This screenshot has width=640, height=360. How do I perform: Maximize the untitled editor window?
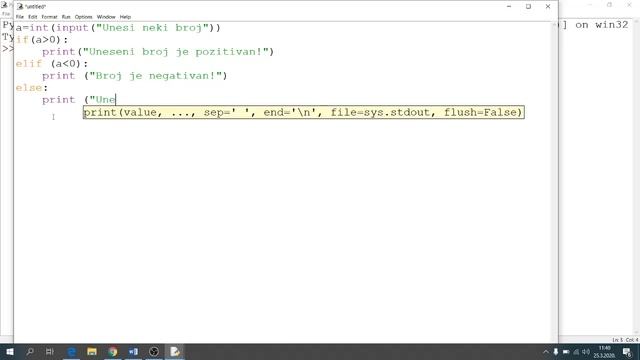click(528, 7)
